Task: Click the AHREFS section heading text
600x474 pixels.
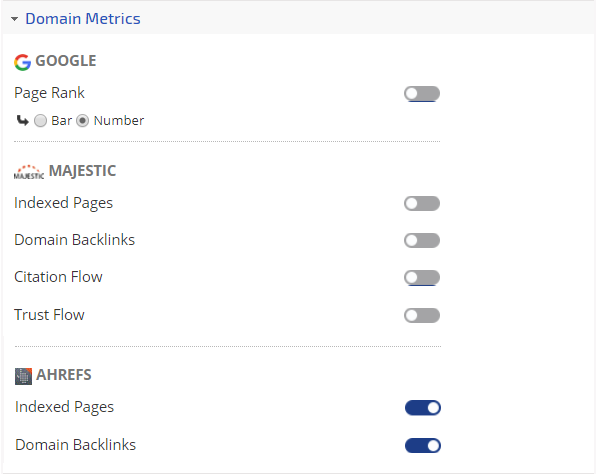Action: 65,375
